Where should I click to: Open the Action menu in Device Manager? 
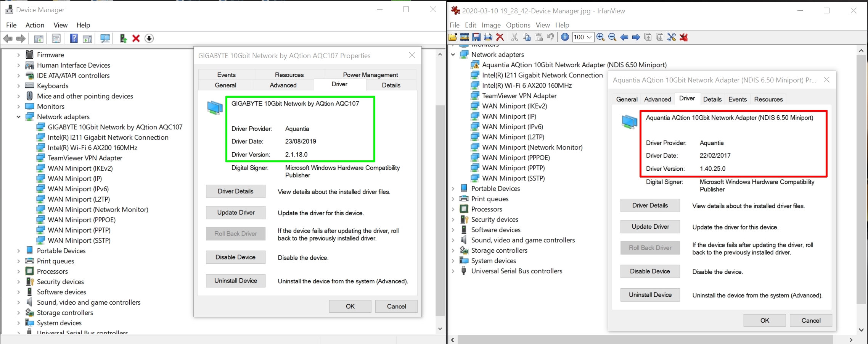coord(35,25)
